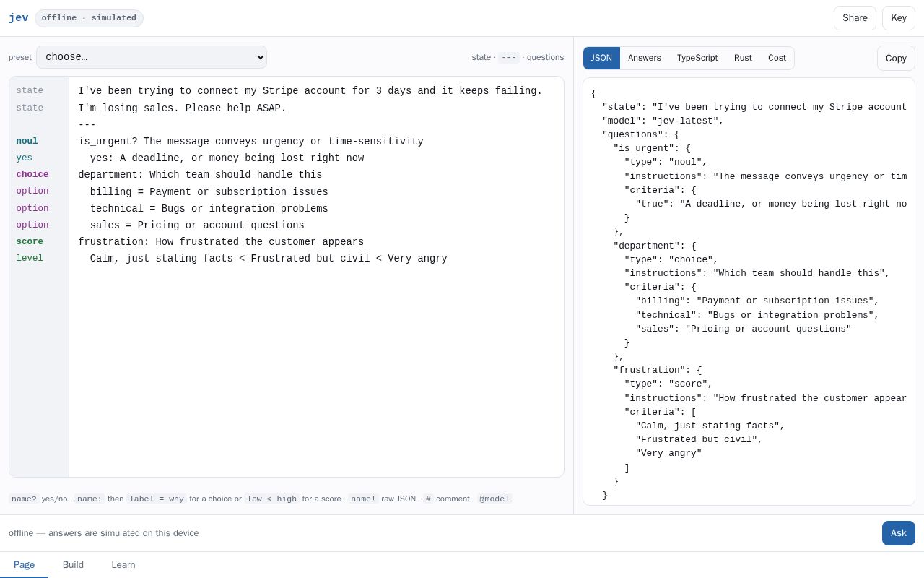Copy the JSON output
Image resolution: width=924 pixels, height=578 pixels.
(x=896, y=59)
